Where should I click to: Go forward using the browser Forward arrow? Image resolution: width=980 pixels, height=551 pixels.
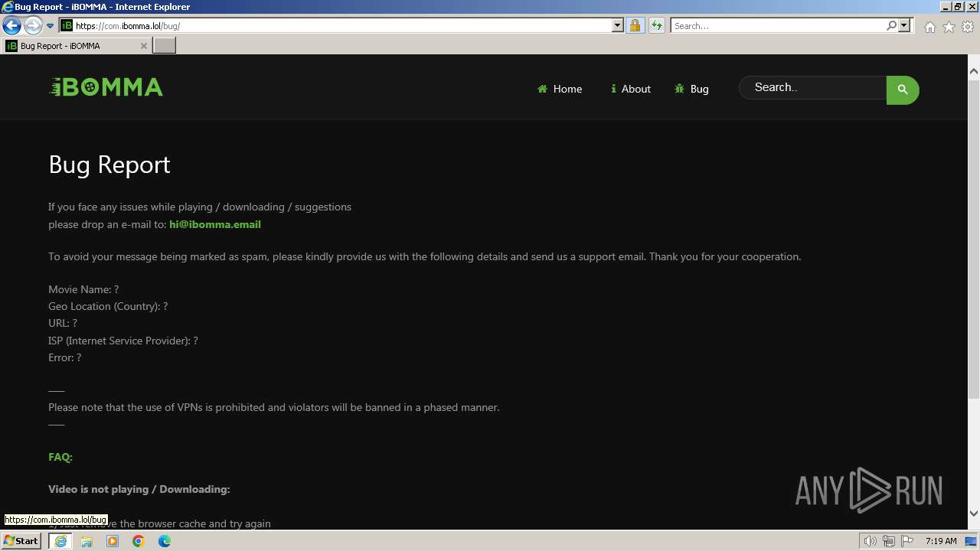tap(33, 26)
